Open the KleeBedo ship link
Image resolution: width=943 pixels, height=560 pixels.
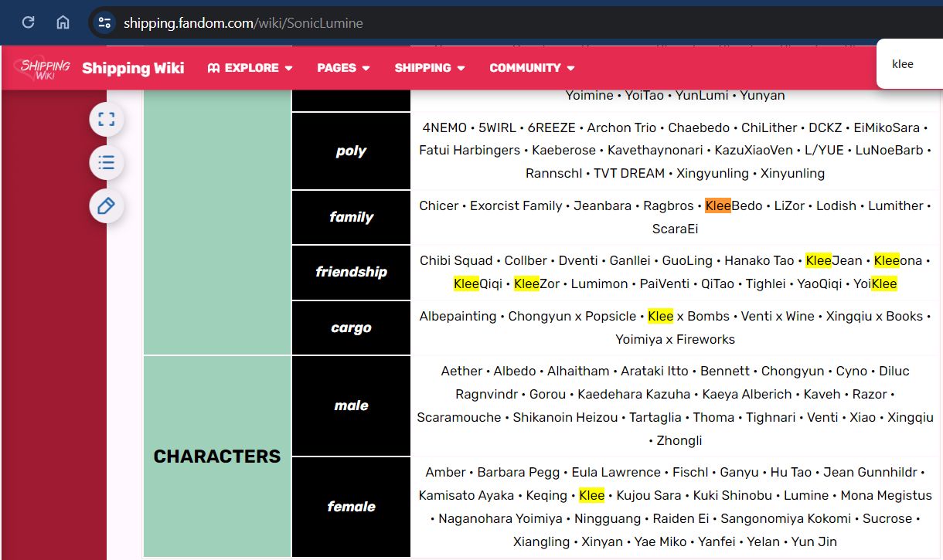pyautogui.click(x=734, y=205)
